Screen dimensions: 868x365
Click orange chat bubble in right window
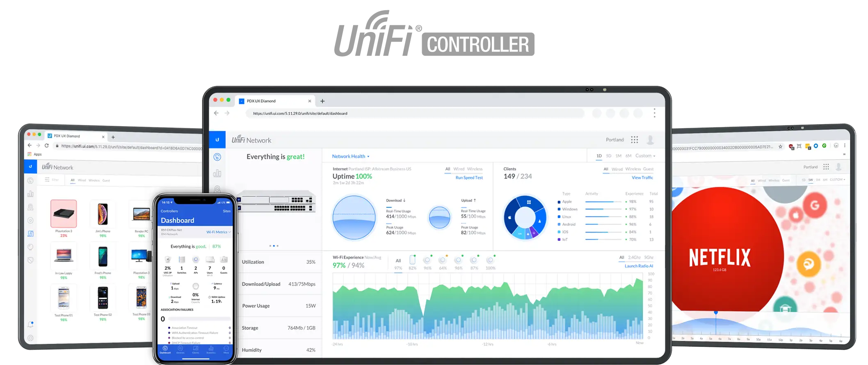809,264
